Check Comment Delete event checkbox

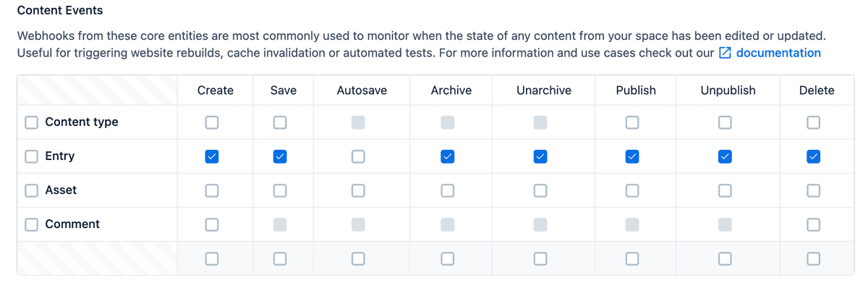click(x=814, y=224)
